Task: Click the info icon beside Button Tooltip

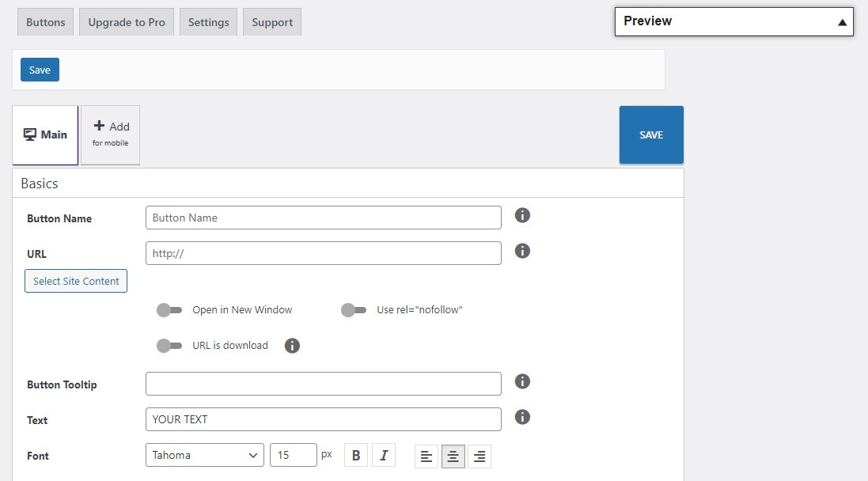Action: [x=522, y=381]
